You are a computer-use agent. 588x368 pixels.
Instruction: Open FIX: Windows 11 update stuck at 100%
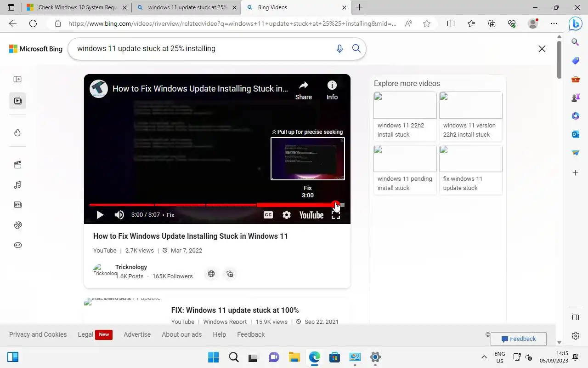tap(235, 310)
